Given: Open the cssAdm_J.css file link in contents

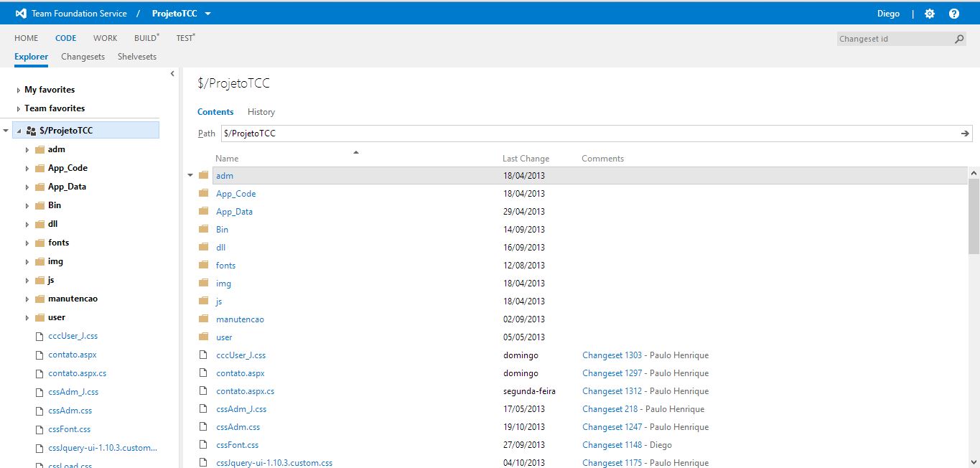Looking at the screenshot, I should pyautogui.click(x=241, y=408).
